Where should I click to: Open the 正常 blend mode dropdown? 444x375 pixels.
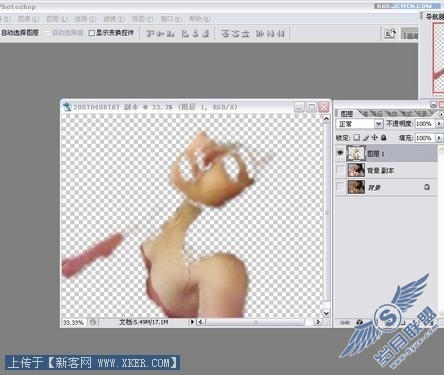point(378,124)
